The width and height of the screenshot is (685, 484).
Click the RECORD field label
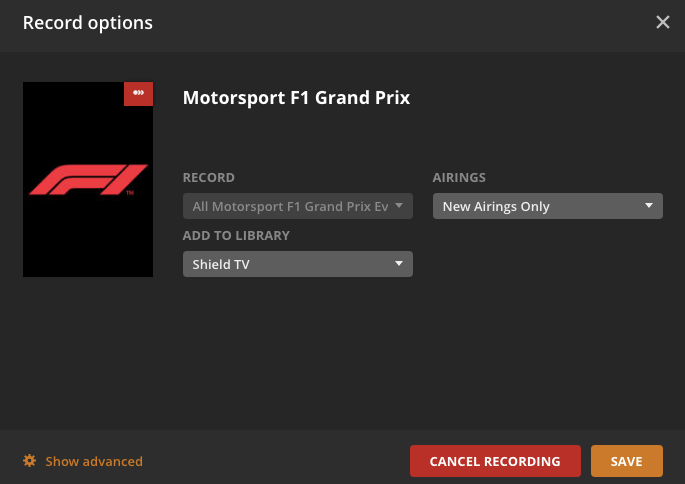[x=209, y=177]
